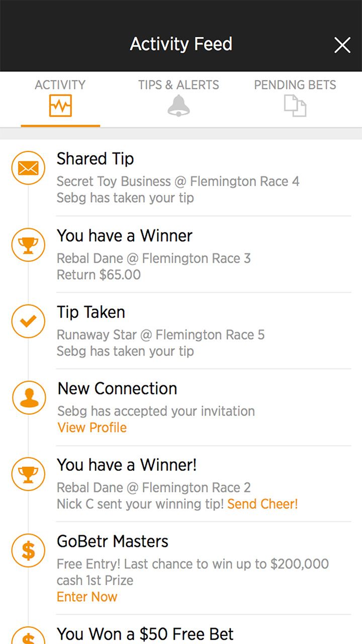The width and height of the screenshot is (362, 644).
Task: Open the Tip Taken Runaway Star entry
Action: (161, 335)
